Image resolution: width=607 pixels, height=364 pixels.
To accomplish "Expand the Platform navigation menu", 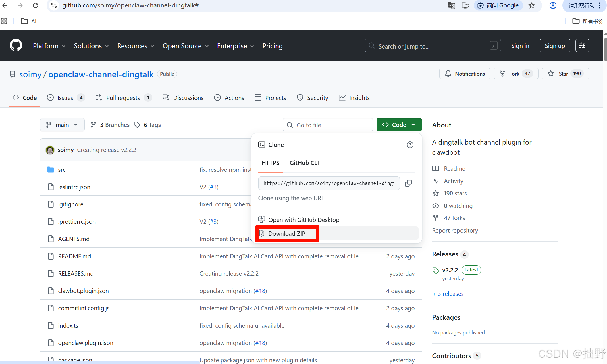I will 49,46.
